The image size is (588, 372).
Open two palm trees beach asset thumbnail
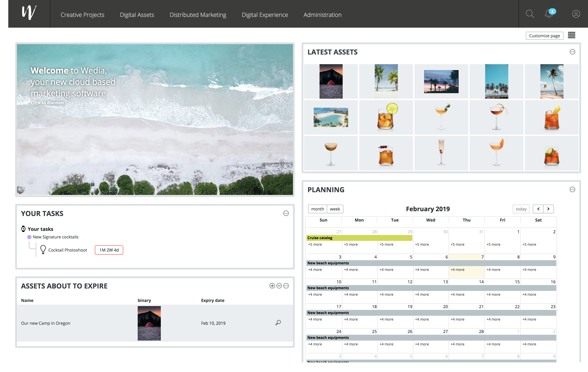click(x=386, y=81)
